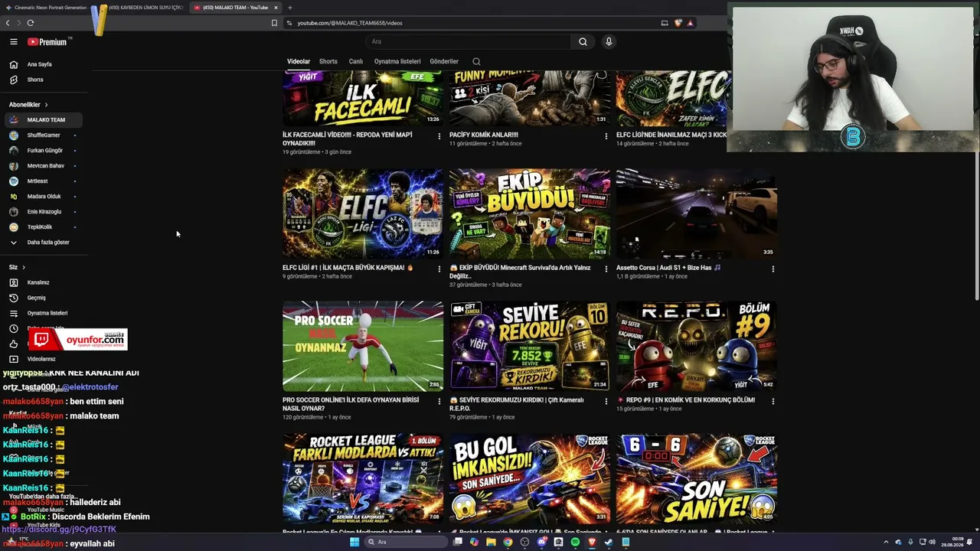Screen dimensions: 980x551
Task: Open the Enis Kirazoglu subscription
Action: [43, 212]
